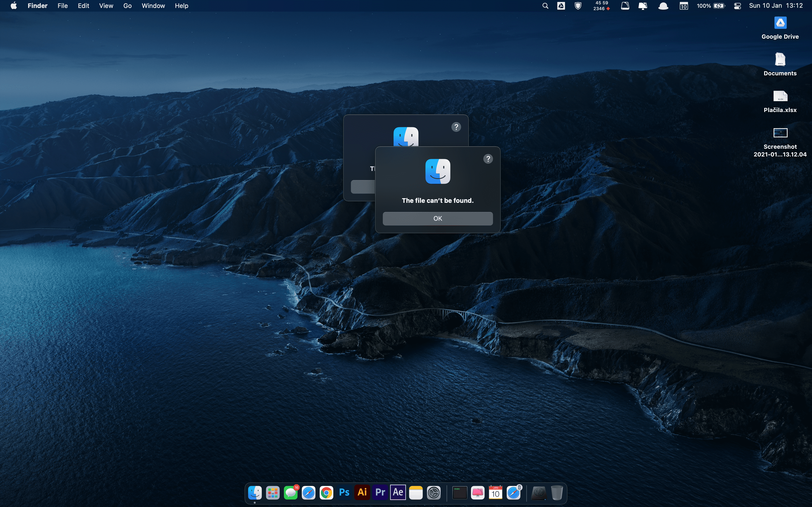The height and width of the screenshot is (507, 812).
Task: Open After Effects from the dock
Action: tap(398, 492)
